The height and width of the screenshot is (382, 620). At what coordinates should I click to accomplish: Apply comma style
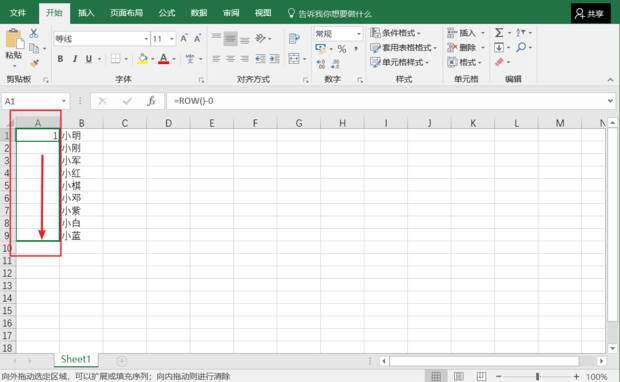coord(356,49)
